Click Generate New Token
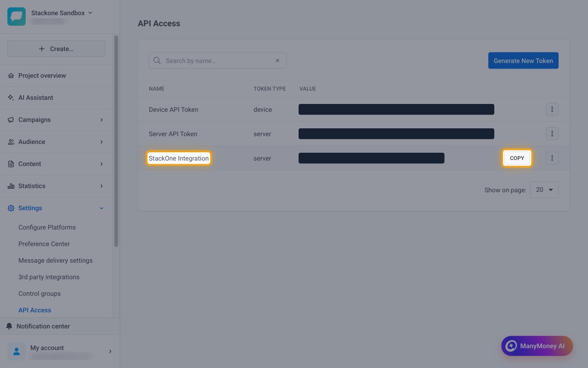The image size is (588, 368). pyautogui.click(x=523, y=61)
